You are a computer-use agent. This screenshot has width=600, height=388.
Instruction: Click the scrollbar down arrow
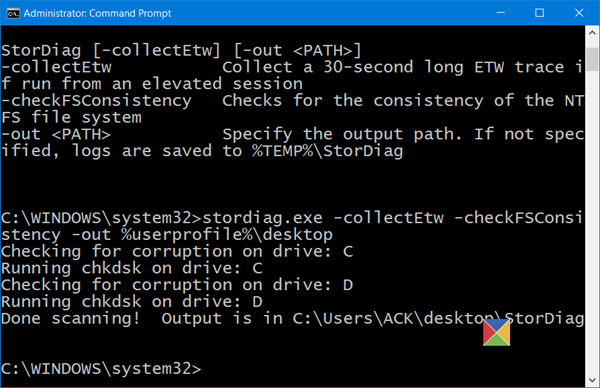(592, 380)
